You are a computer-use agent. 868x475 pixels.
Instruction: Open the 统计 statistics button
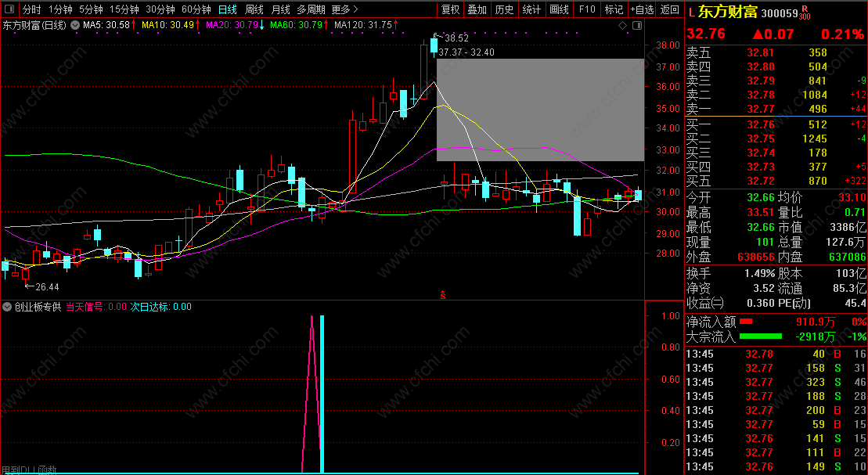[x=532, y=9]
